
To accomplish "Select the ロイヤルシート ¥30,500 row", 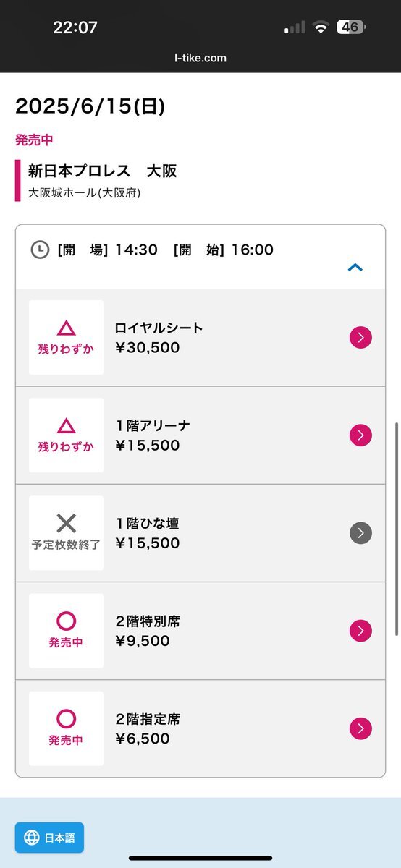I will 200,338.
